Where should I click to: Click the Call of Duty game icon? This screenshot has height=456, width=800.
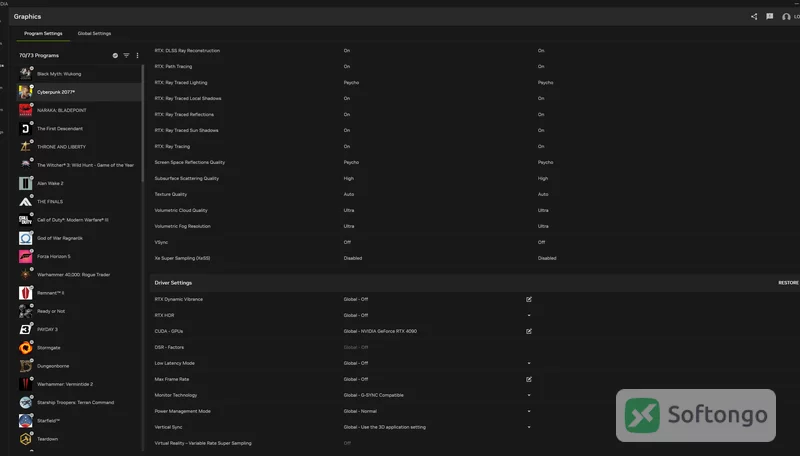point(26,220)
